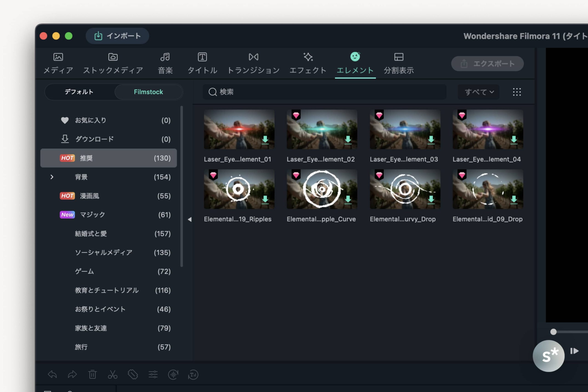Viewport: 588px width, 392px height.
Task: Switch to the 音楽 tab
Action: (165, 64)
